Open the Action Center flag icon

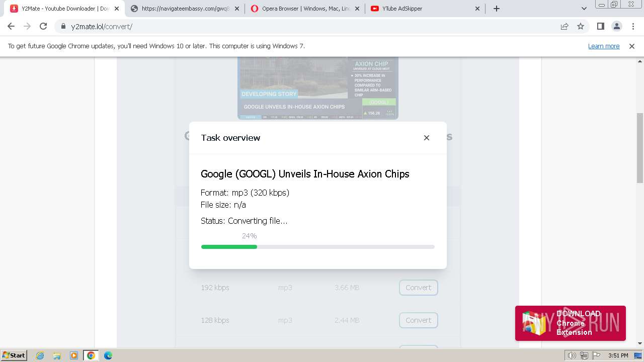coord(596,355)
